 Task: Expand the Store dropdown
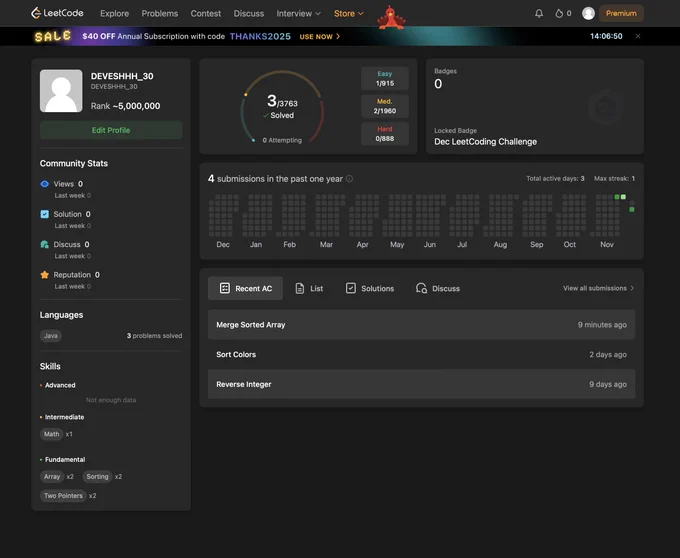pos(349,13)
